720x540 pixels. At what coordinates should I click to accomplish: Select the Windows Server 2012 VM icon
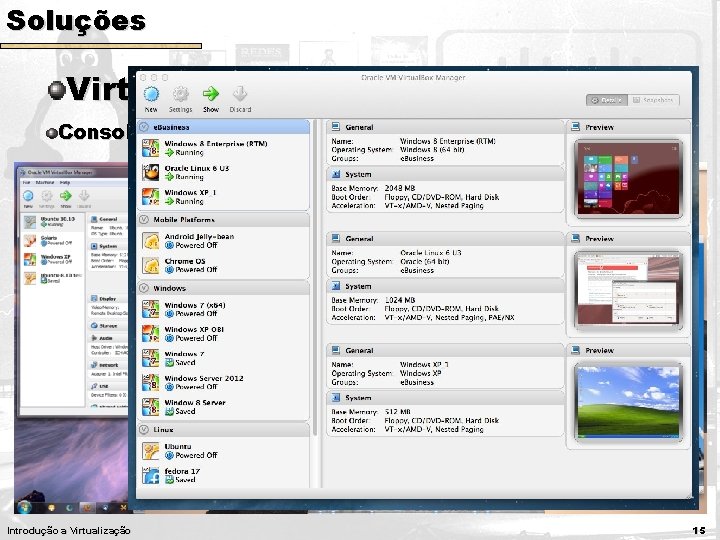[151, 382]
